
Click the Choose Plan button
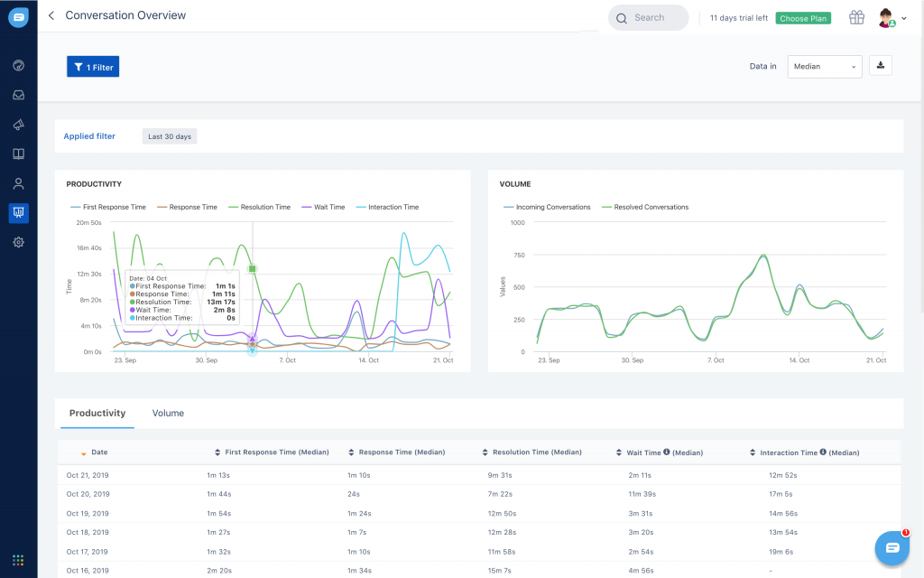803,18
